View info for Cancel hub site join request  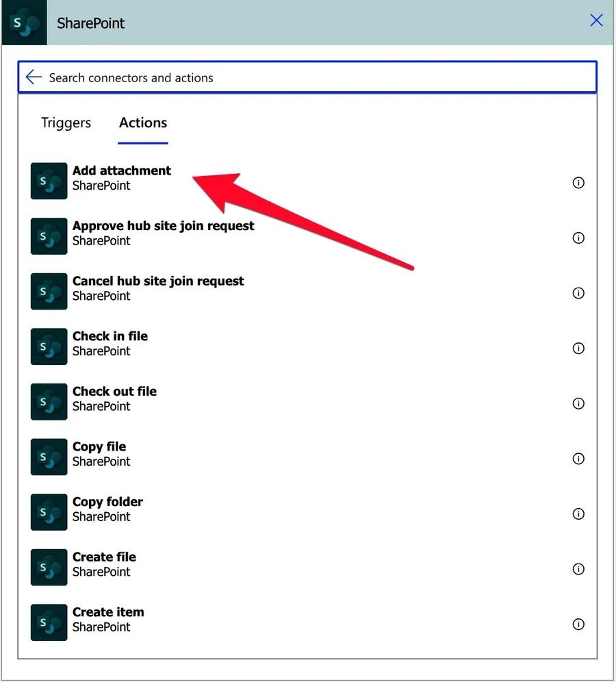(x=578, y=293)
